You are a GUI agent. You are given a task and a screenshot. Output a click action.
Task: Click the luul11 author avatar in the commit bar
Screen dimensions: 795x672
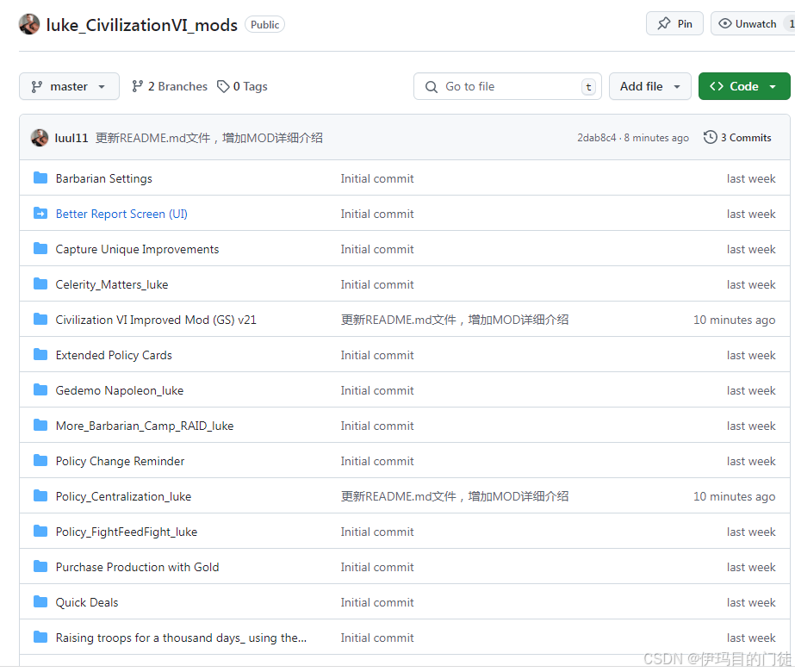[40, 138]
